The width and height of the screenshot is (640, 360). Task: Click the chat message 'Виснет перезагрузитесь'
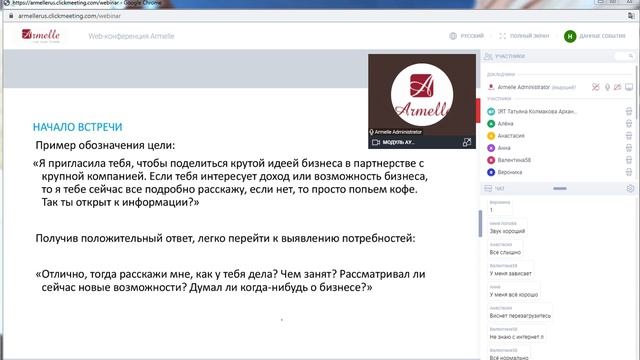520,316
